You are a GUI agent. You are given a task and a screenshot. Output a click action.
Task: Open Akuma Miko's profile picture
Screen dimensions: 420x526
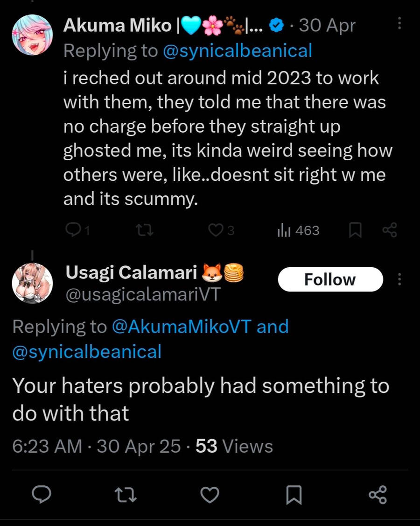(32, 36)
